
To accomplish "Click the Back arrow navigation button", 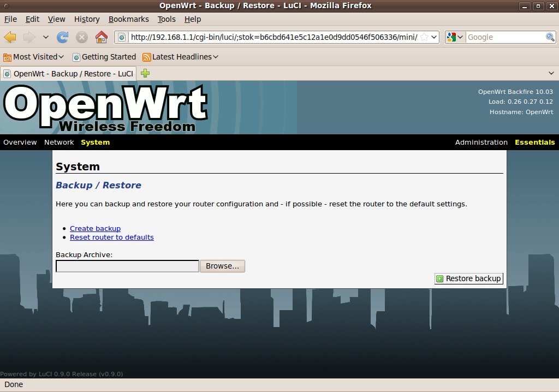I will [10, 37].
